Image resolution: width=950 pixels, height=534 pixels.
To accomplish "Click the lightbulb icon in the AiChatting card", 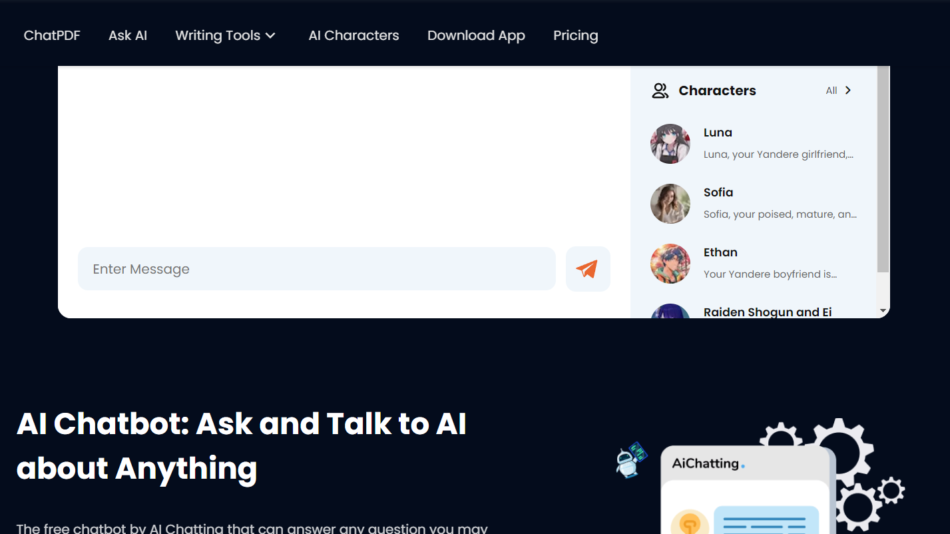I will tap(690, 523).
